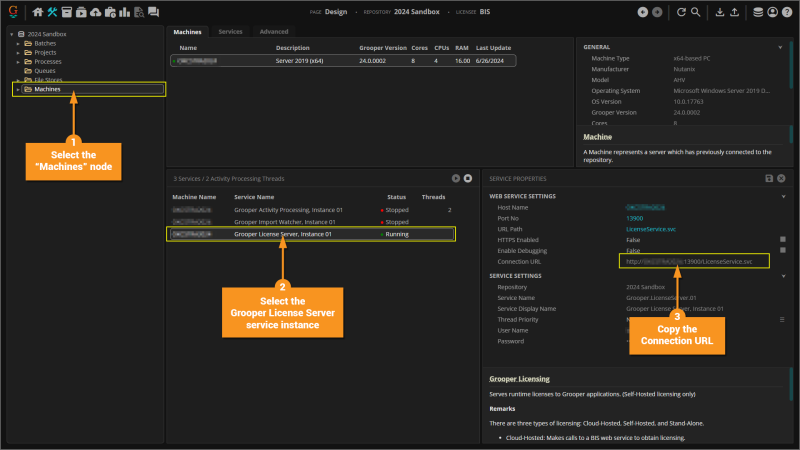Start the selected service with play icon

(455, 178)
